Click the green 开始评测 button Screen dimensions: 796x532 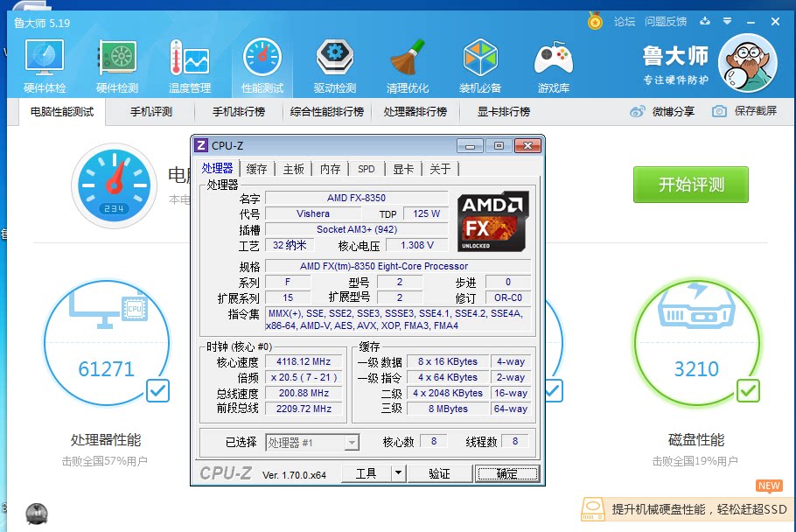tap(691, 185)
